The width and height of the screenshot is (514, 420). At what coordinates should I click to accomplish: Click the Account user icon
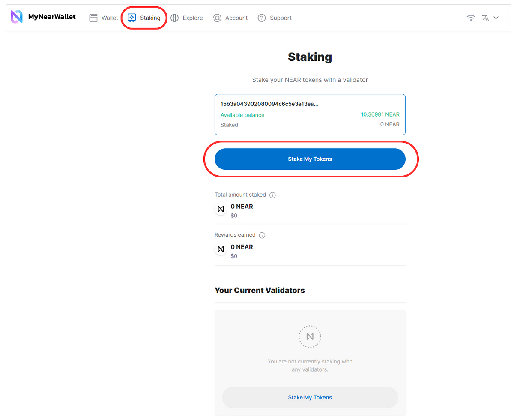[x=218, y=18]
